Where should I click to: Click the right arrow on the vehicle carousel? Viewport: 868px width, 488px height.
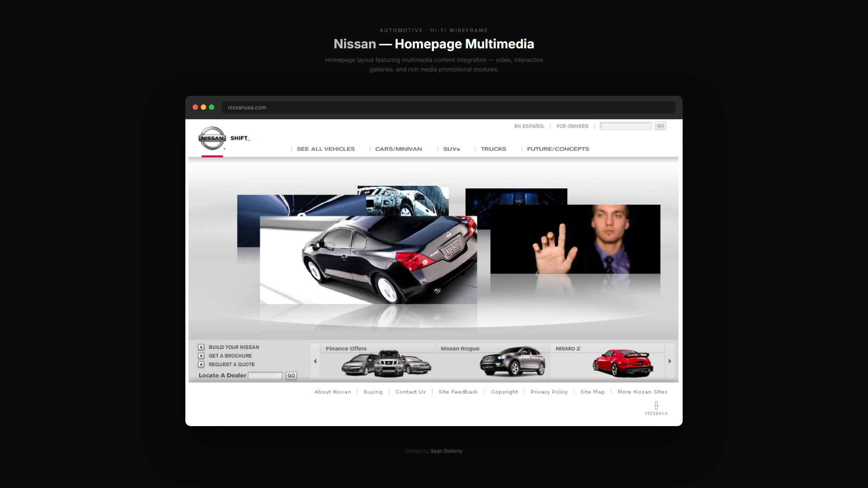[x=670, y=361]
